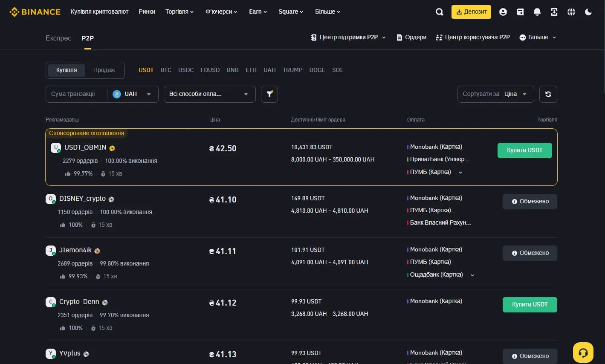The width and height of the screenshot is (605, 364).
Task: Open the wallet icon in header
Action: (520, 12)
